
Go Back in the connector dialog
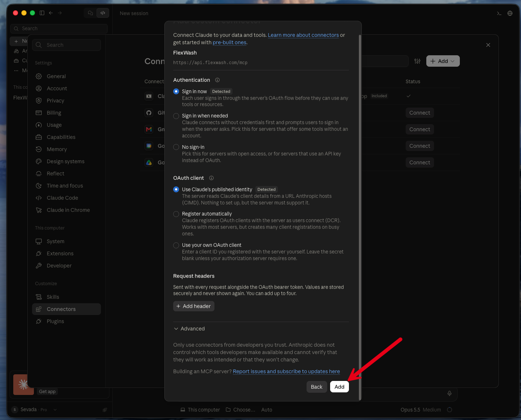(317, 387)
